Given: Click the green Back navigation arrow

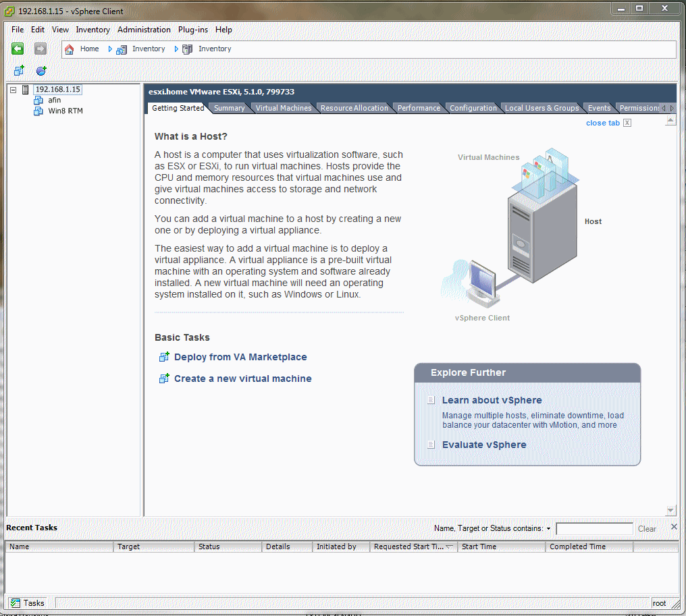Looking at the screenshot, I should [17, 49].
